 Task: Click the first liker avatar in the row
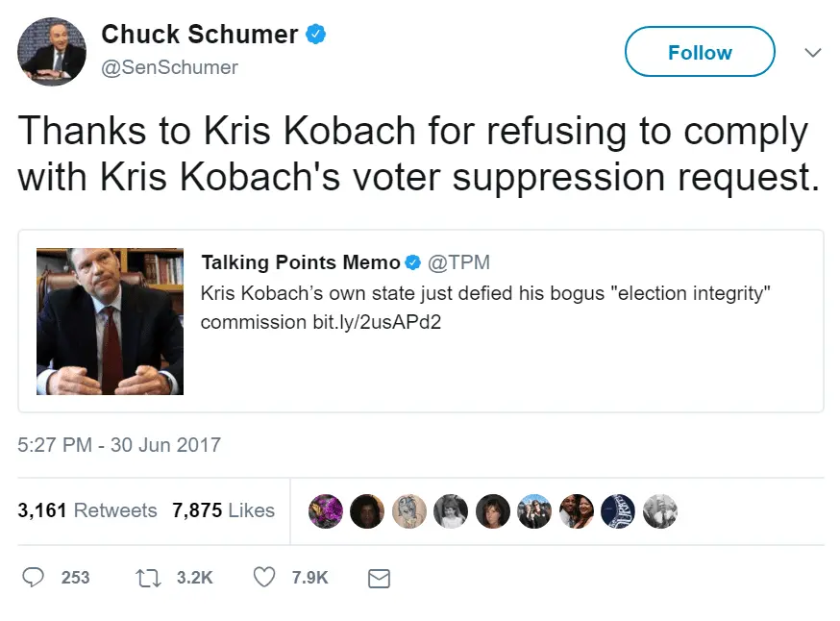click(x=325, y=511)
